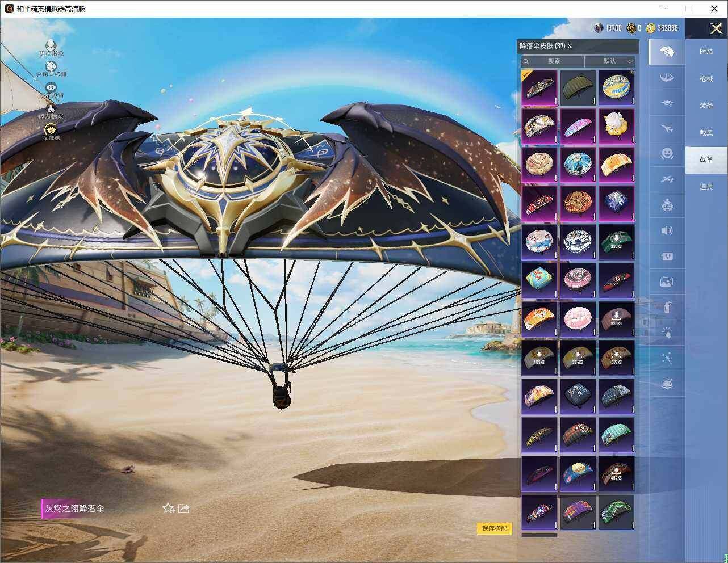
Task: Click the silver coin icon beside 19700
Action: pos(599,28)
